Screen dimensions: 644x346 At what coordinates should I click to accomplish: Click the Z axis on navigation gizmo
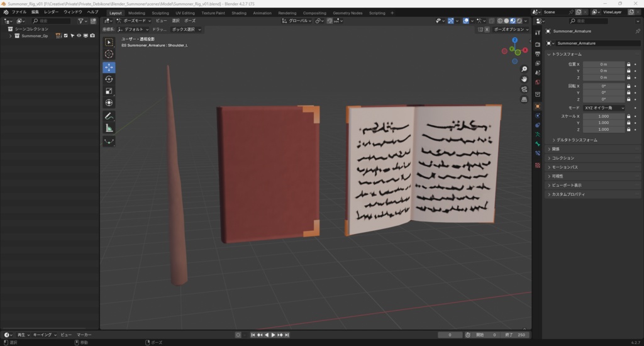click(x=514, y=40)
